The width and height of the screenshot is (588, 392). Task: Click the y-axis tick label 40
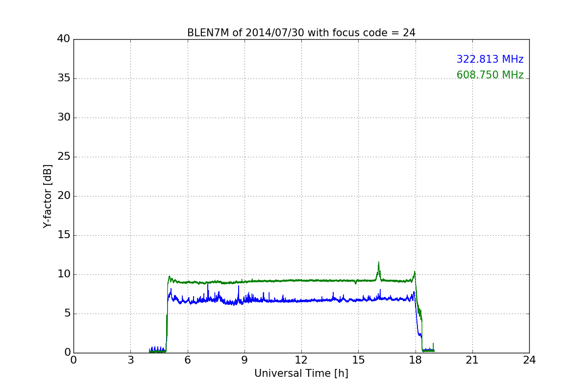(x=64, y=39)
